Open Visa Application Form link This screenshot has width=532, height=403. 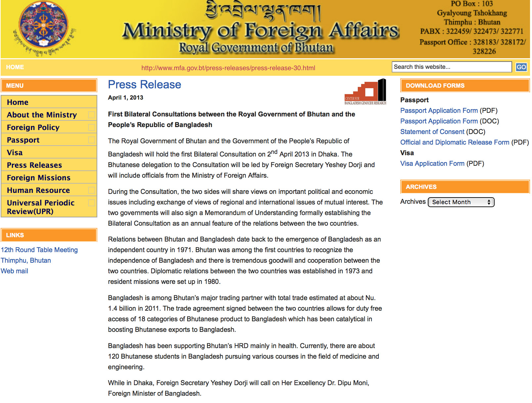coord(432,163)
